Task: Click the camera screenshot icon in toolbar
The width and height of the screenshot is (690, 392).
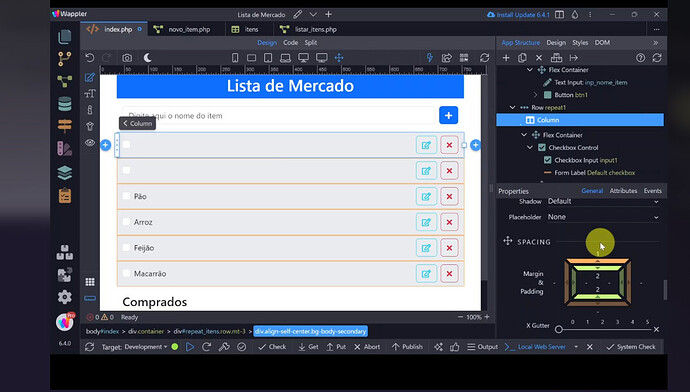Action: 127,58
